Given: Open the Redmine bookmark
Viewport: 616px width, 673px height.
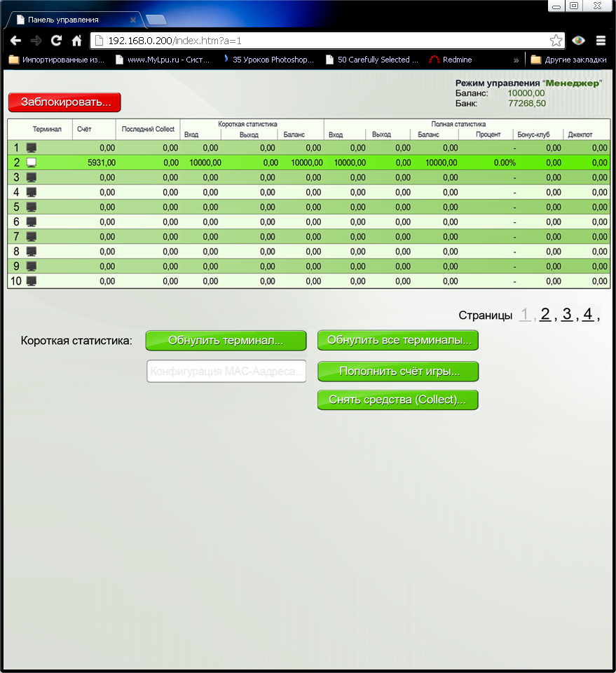Looking at the screenshot, I should coord(451,60).
